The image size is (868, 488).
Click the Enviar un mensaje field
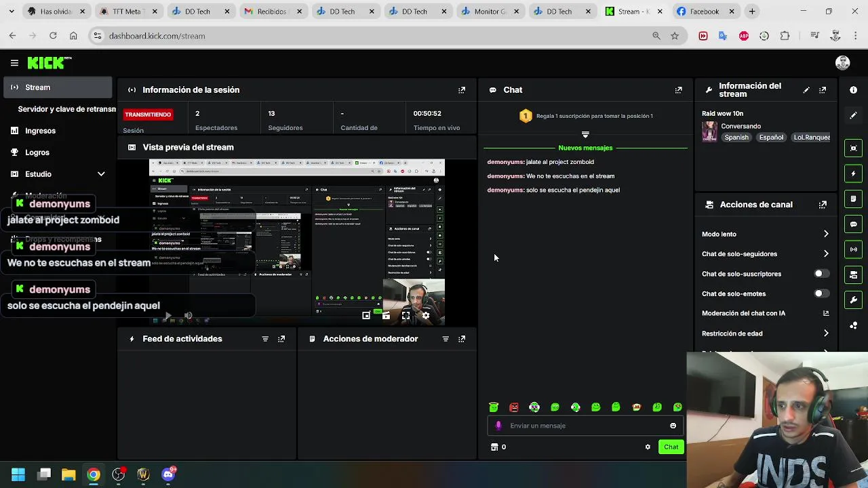tap(585, 426)
